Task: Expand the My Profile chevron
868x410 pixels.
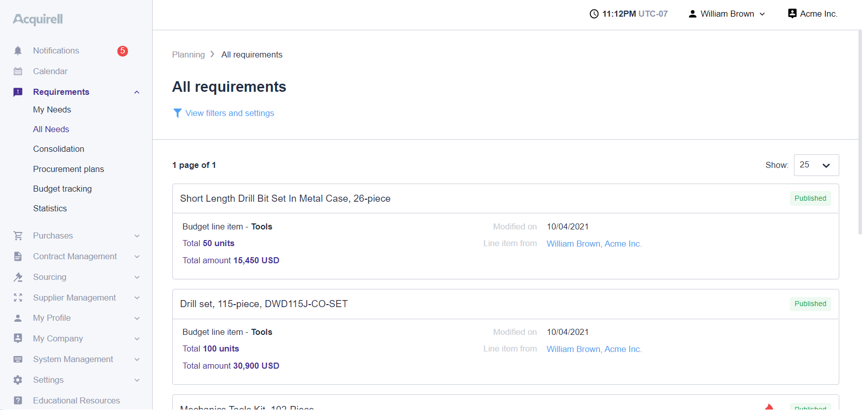Action: (x=137, y=318)
